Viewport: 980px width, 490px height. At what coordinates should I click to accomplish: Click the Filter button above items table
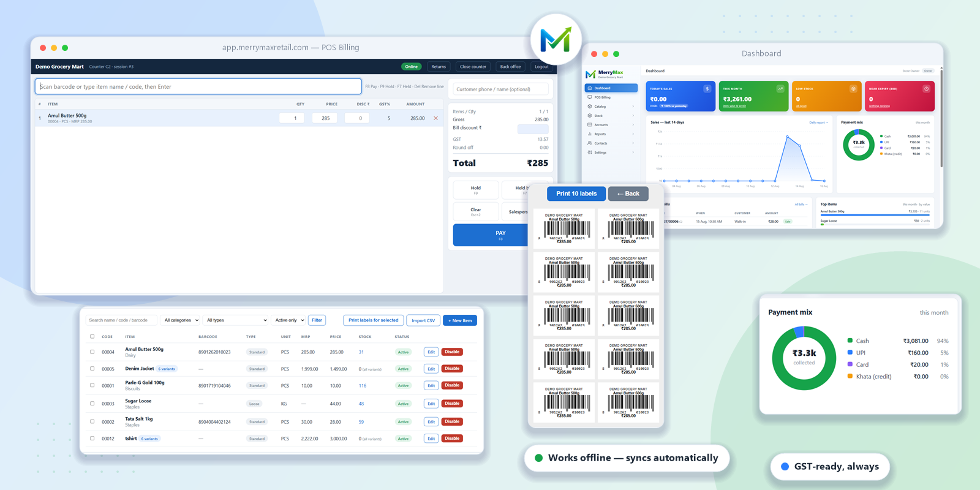coord(317,320)
